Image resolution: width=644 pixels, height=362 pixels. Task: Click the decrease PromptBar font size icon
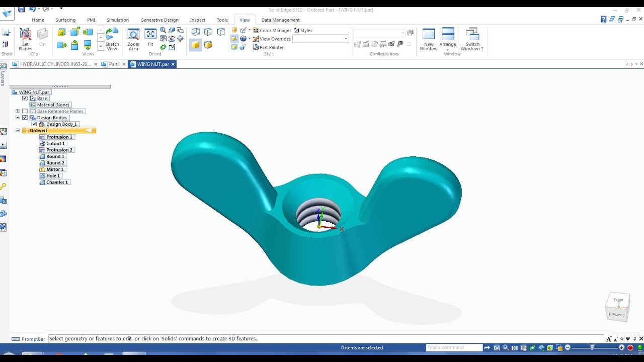(x=615, y=339)
